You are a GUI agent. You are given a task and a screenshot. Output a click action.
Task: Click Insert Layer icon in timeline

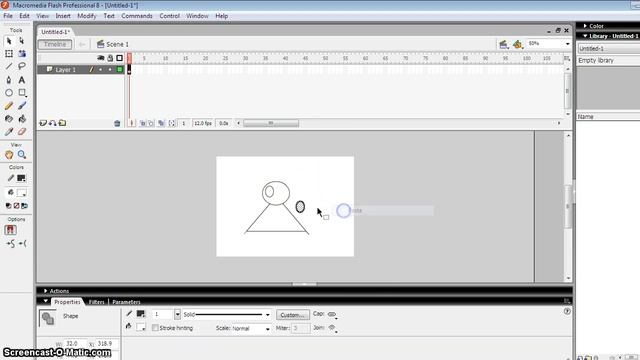click(43, 123)
